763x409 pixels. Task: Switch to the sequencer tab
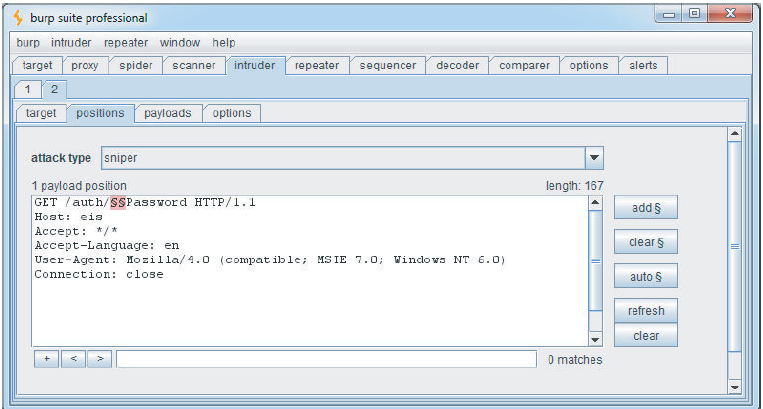pyautogui.click(x=388, y=65)
